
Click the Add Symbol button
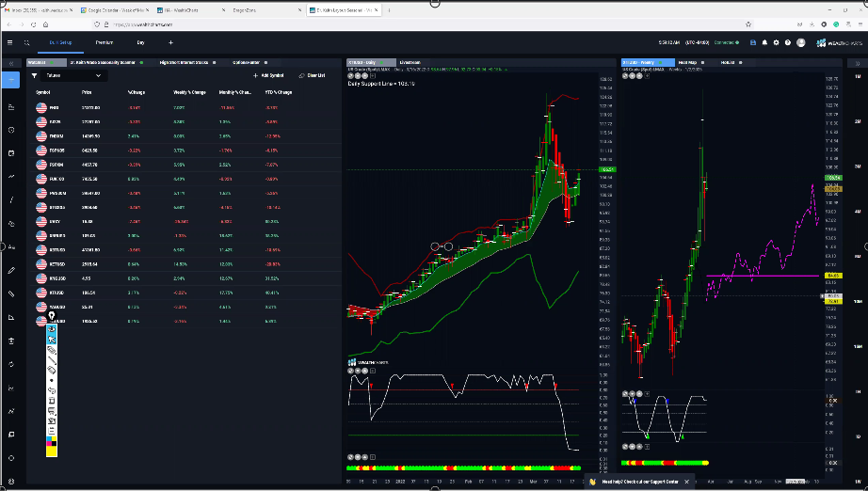tap(268, 76)
